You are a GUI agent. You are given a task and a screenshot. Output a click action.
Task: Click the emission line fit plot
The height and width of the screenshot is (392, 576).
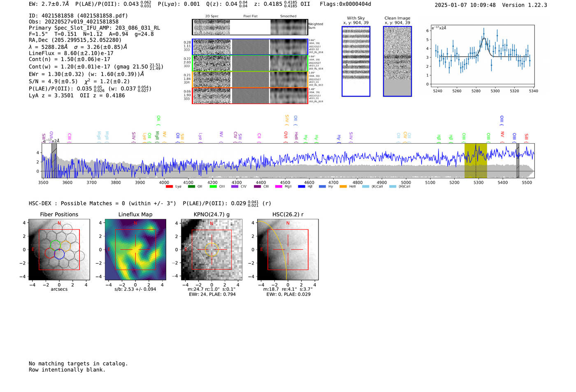click(x=482, y=56)
